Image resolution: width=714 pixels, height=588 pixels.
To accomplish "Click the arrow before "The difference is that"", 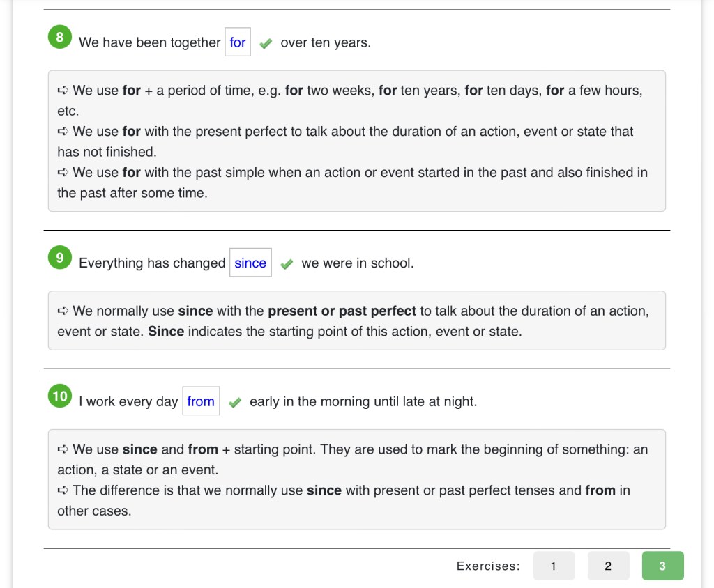I will click(63, 490).
